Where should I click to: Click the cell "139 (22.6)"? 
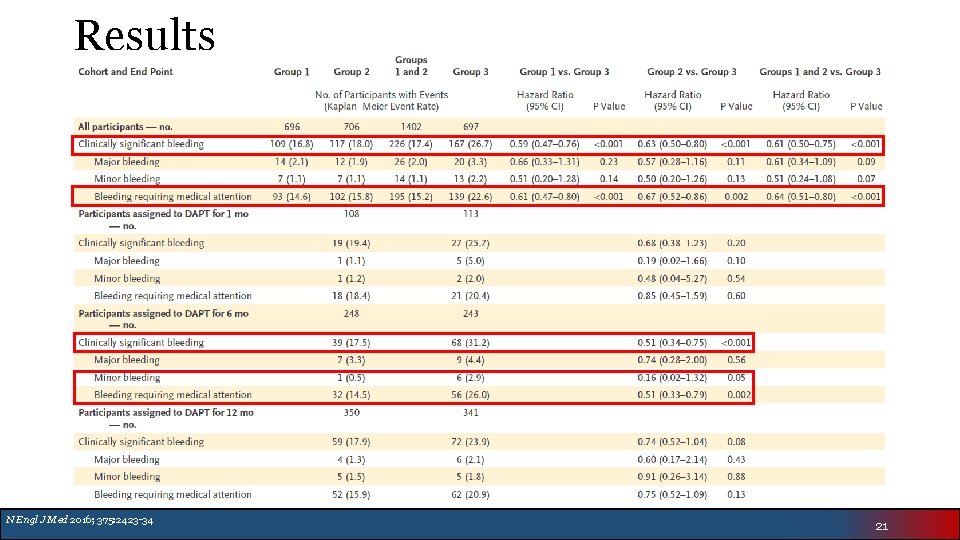click(x=470, y=197)
